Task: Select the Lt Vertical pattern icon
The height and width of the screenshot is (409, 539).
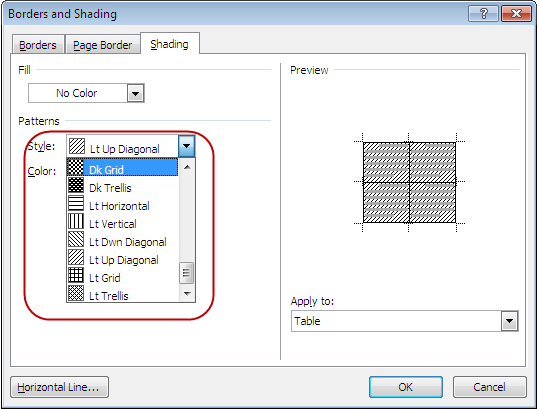Action: (x=76, y=221)
